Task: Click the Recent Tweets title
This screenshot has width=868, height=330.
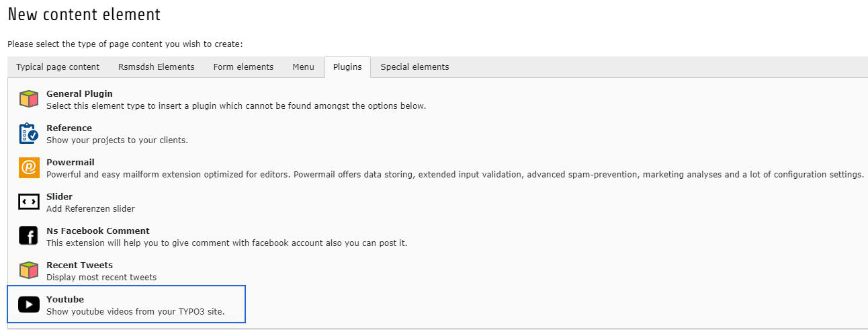Action: click(x=79, y=265)
